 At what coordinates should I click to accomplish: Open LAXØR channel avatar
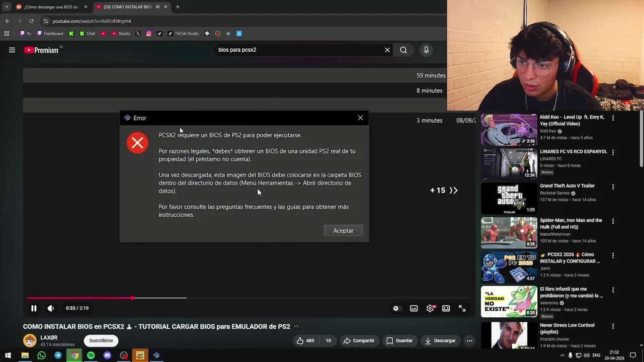30,340
